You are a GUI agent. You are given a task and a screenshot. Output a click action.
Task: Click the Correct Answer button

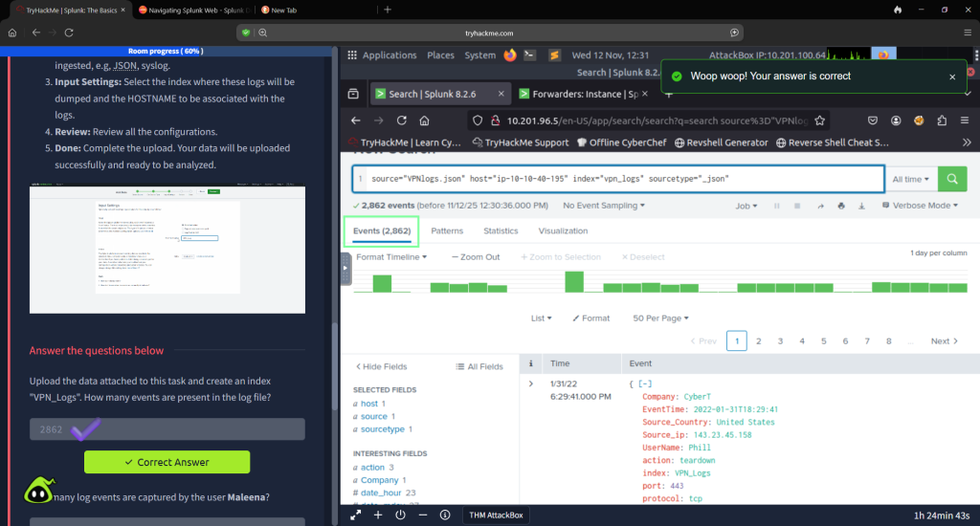coord(167,462)
